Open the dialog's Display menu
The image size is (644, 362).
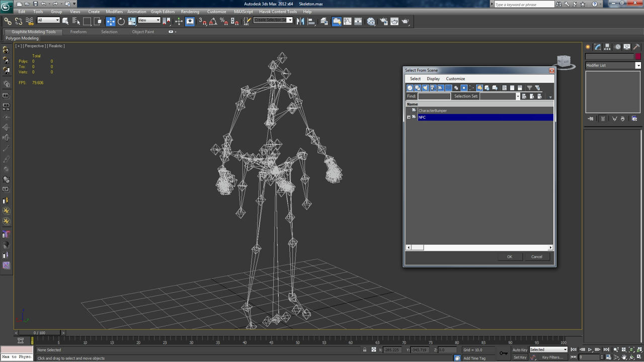[x=433, y=78]
